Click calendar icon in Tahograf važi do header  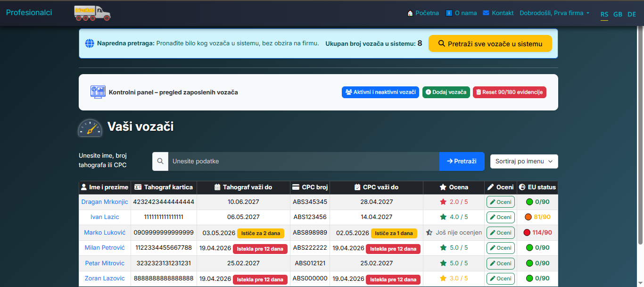tap(217, 187)
